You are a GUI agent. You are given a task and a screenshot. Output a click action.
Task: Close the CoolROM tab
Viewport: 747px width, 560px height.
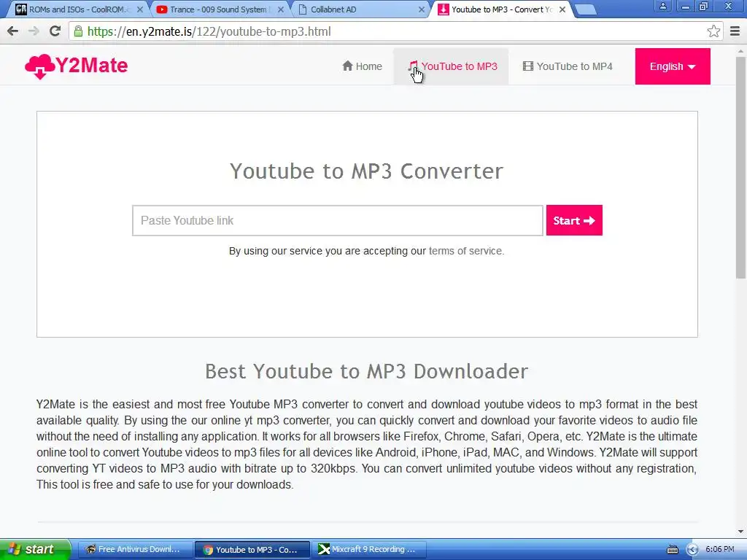pos(139,9)
